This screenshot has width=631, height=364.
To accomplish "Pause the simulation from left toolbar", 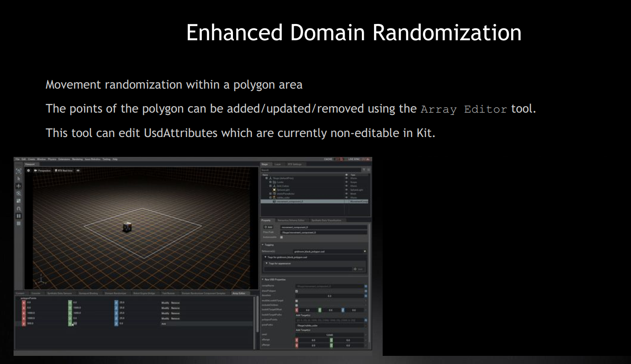I will click(x=19, y=216).
